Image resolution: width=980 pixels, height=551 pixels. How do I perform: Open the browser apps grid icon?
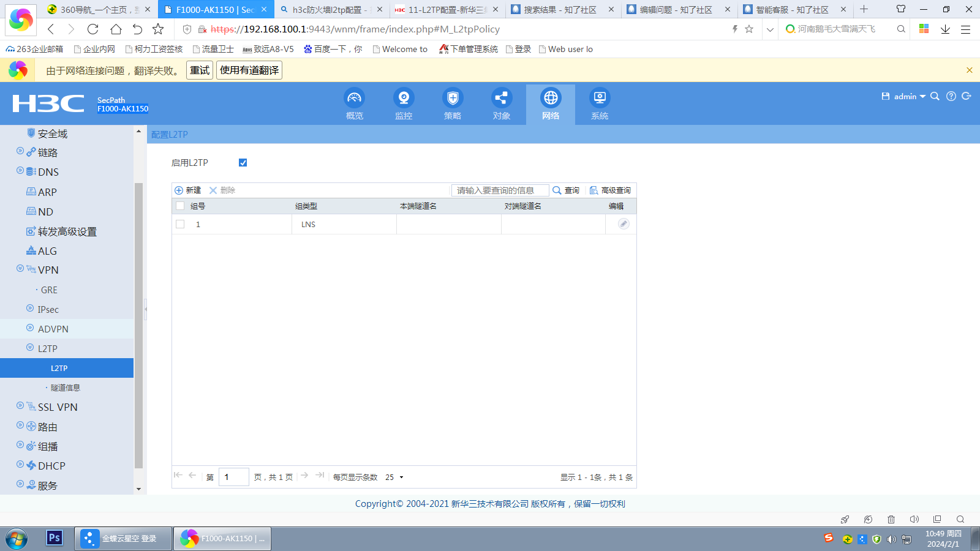[x=924, y=29]
